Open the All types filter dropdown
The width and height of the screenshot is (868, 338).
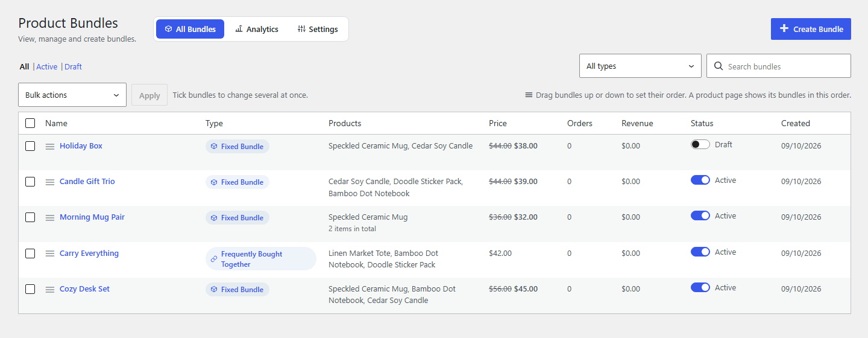(640, 66)
